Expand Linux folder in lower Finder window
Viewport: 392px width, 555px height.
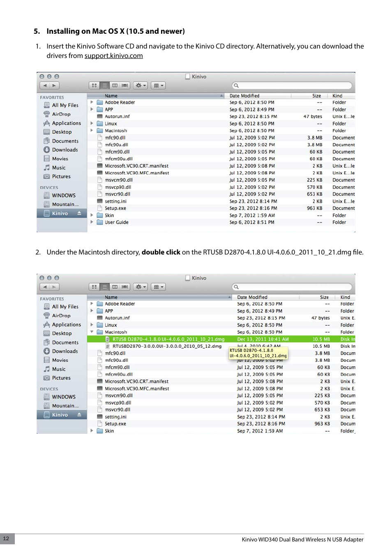pyautogui.click(x=92, y=325)
